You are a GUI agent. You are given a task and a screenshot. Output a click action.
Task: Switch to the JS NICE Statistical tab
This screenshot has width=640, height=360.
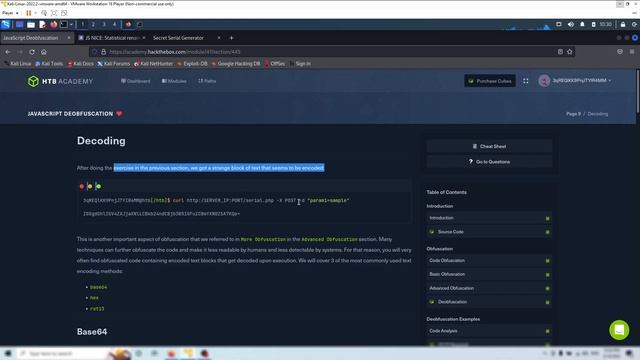point(111,38)
